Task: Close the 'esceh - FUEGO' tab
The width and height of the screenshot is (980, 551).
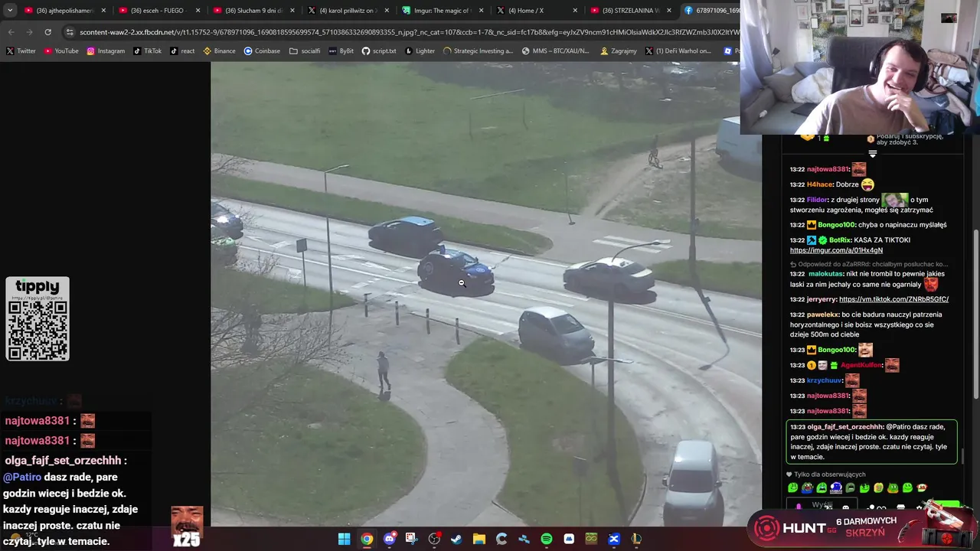Action: tap(198, 11)
